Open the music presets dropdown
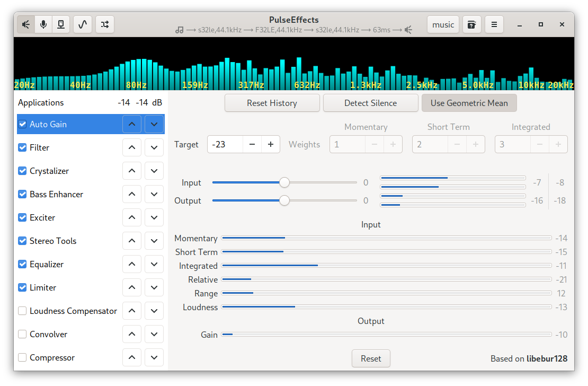Image resolution: width=588 pixels, height=386 pixels. [443, 25]
